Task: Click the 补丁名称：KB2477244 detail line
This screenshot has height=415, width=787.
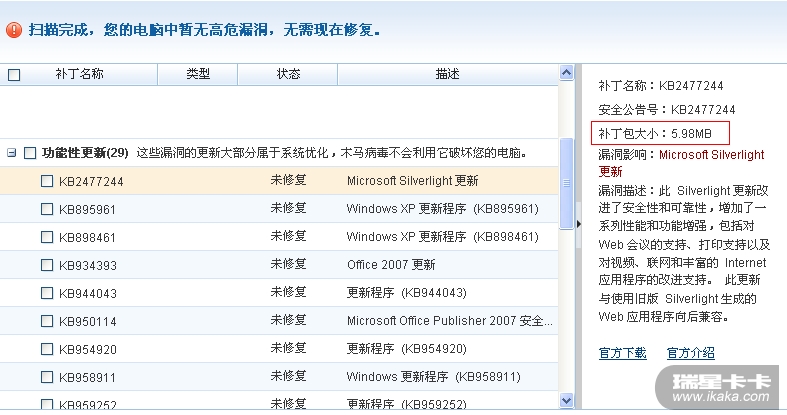Action: pos(661,86)
